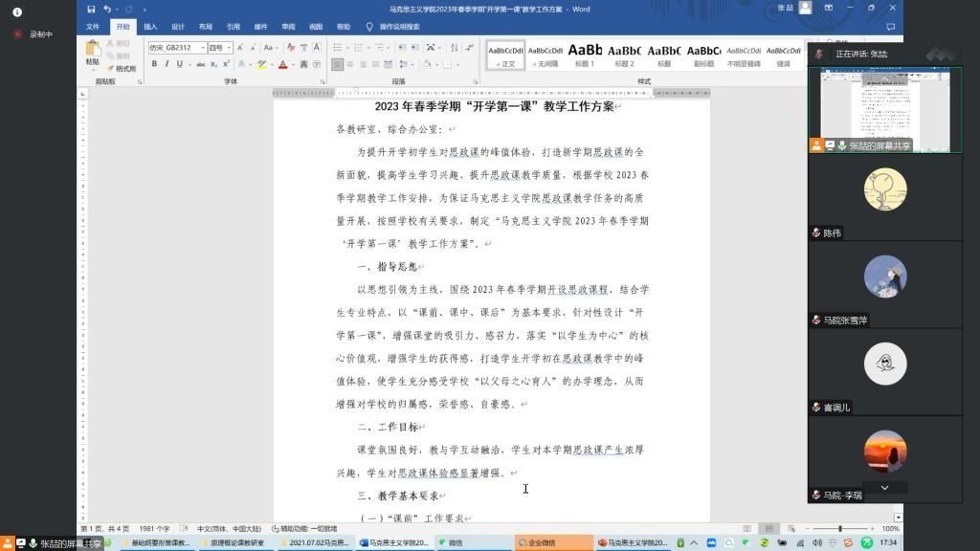Apply the 标题 1 heading style
Viewport: 980px width, 551px height.
[x=585, y=55]
